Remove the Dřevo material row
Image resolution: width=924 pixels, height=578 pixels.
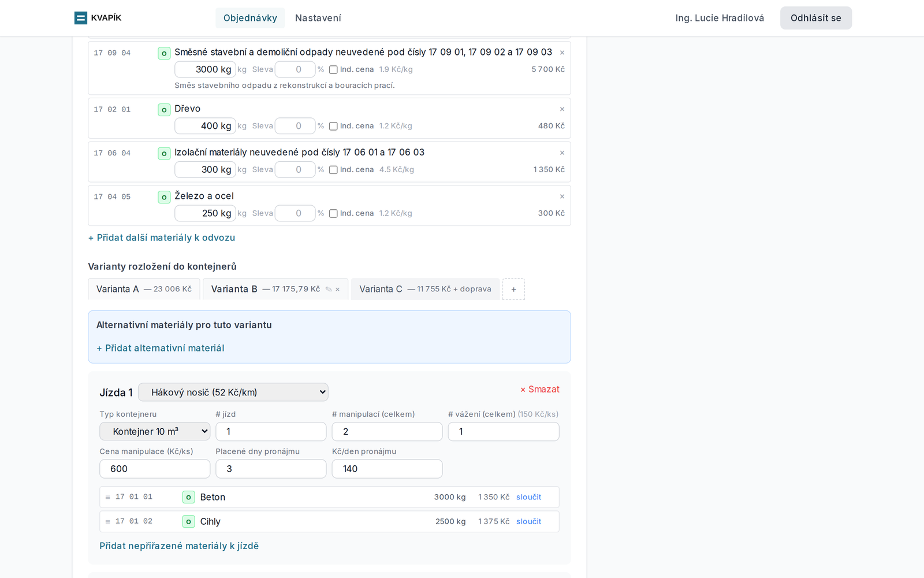(562, 109)
